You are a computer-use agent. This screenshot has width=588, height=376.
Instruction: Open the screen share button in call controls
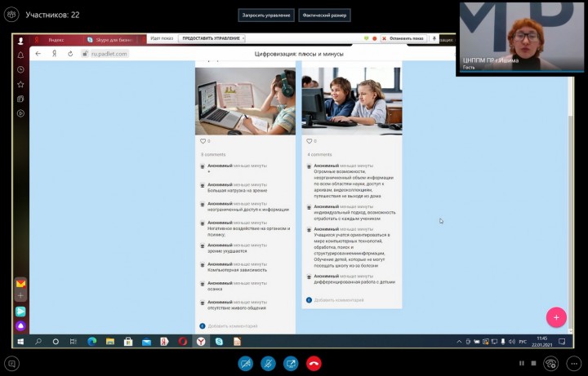[291, 363]
